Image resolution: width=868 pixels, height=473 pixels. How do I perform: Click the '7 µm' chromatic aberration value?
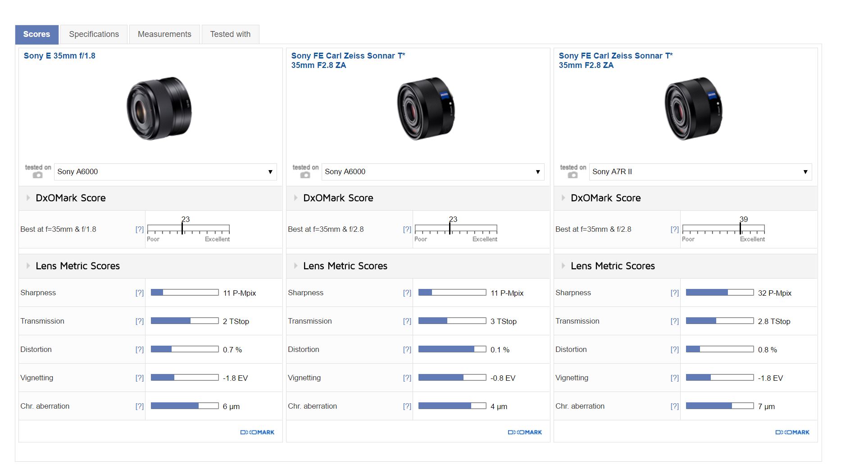pyautogui.click(x=766, y=406)
